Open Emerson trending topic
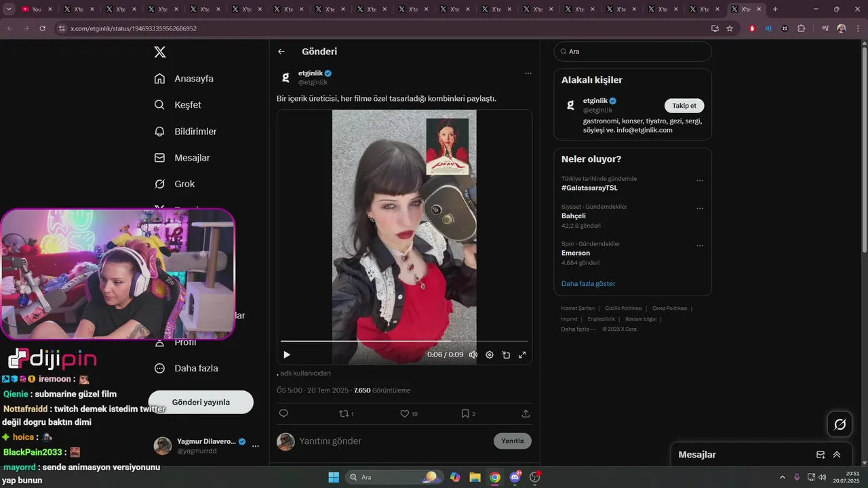 point(576,253)
